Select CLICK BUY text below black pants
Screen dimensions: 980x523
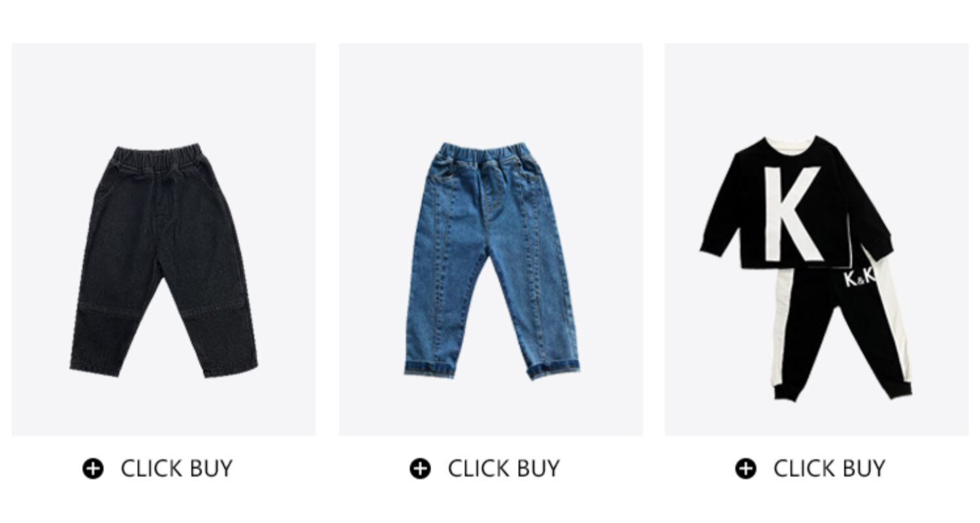click(176, 469)
